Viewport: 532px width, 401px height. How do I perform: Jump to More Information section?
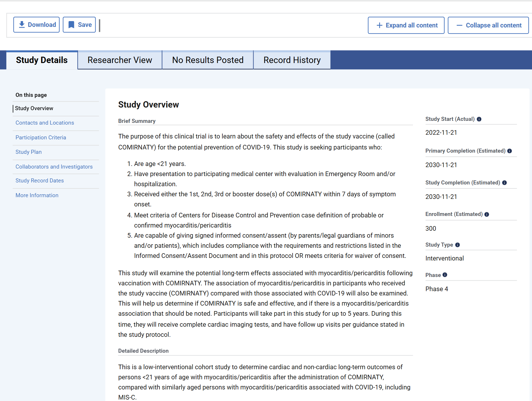tap(37, 195)
